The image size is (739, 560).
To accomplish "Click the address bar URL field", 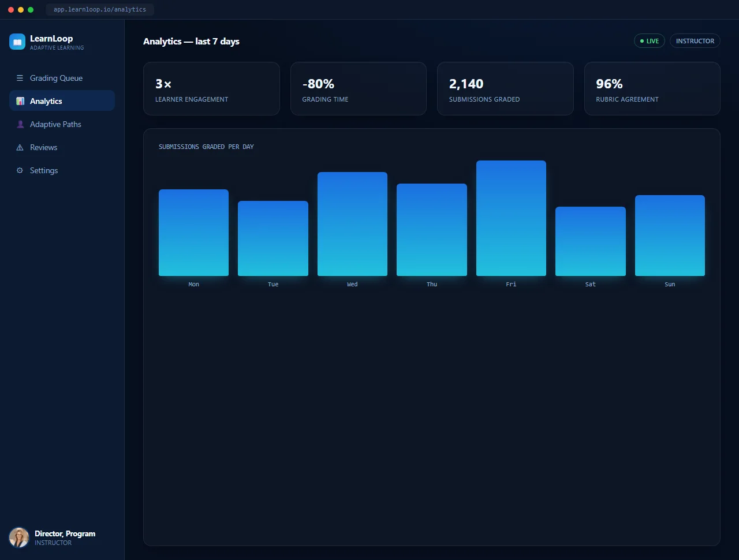I will point(100,9).
